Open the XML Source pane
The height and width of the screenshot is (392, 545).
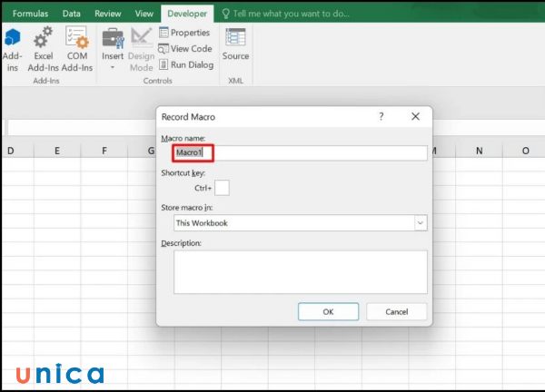click(235, 44)
